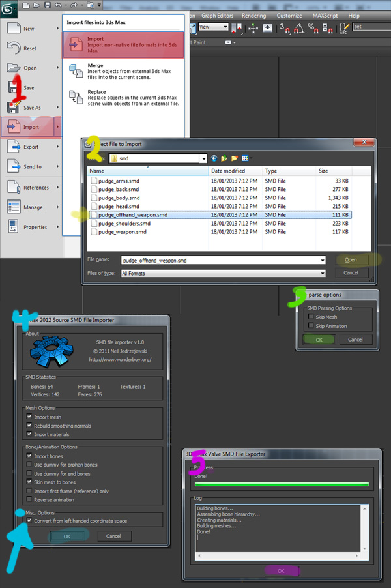This screenshot has height=588, width=391.
Task: Click Reset in the application menu
Action: pyautogui.click(x=31, y=48)
